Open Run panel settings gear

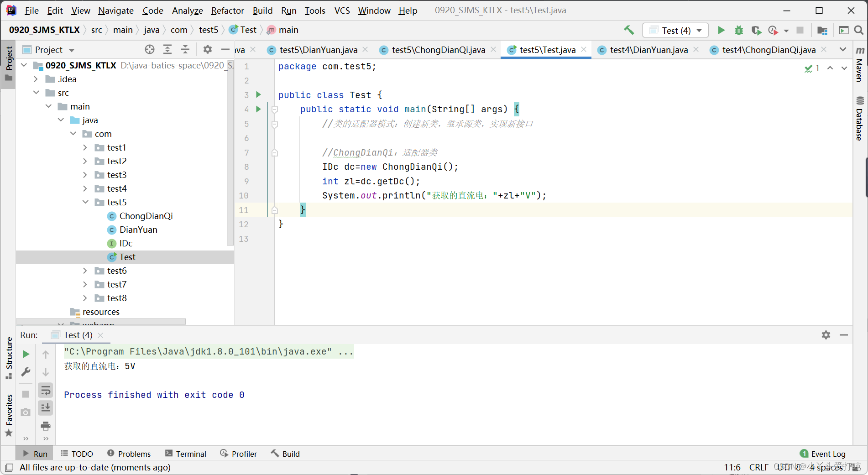click(x=826, y=335)
